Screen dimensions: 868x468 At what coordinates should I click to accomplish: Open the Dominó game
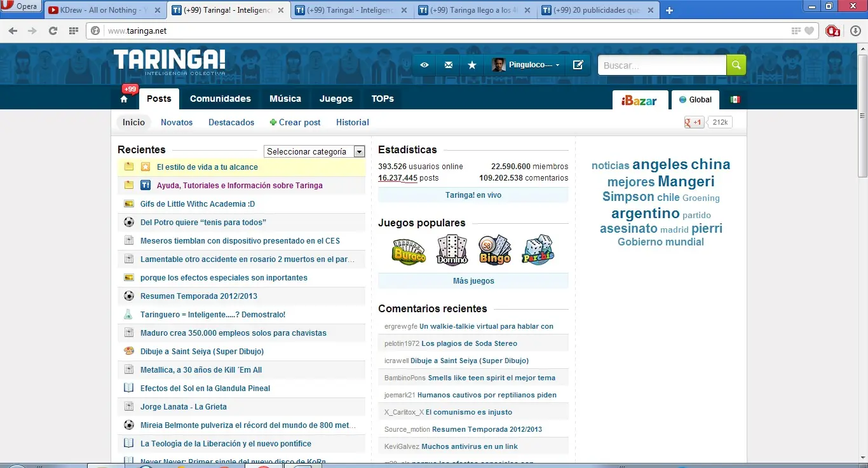coord(452,249)
